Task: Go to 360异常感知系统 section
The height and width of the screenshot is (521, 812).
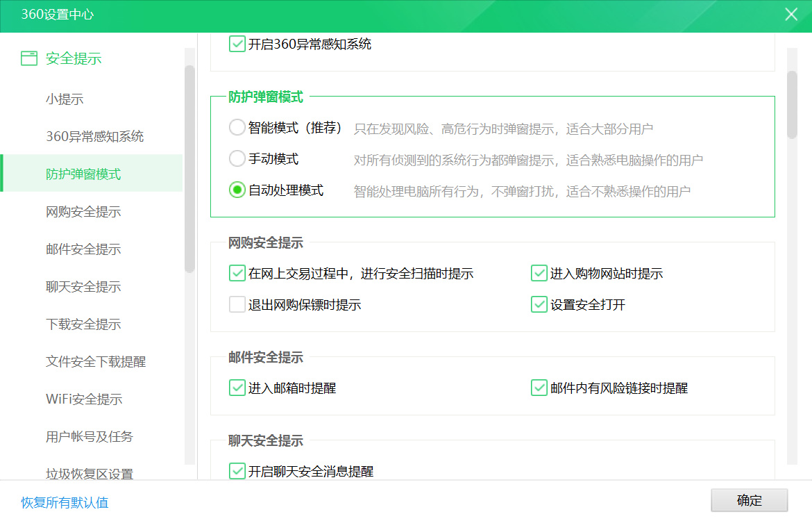Action: [95, 136]
